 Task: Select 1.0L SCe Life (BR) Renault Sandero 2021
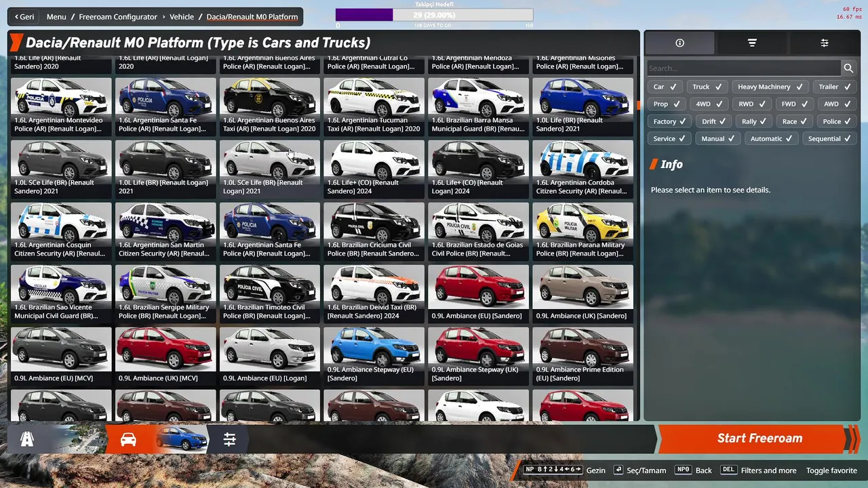click(61, 169)
